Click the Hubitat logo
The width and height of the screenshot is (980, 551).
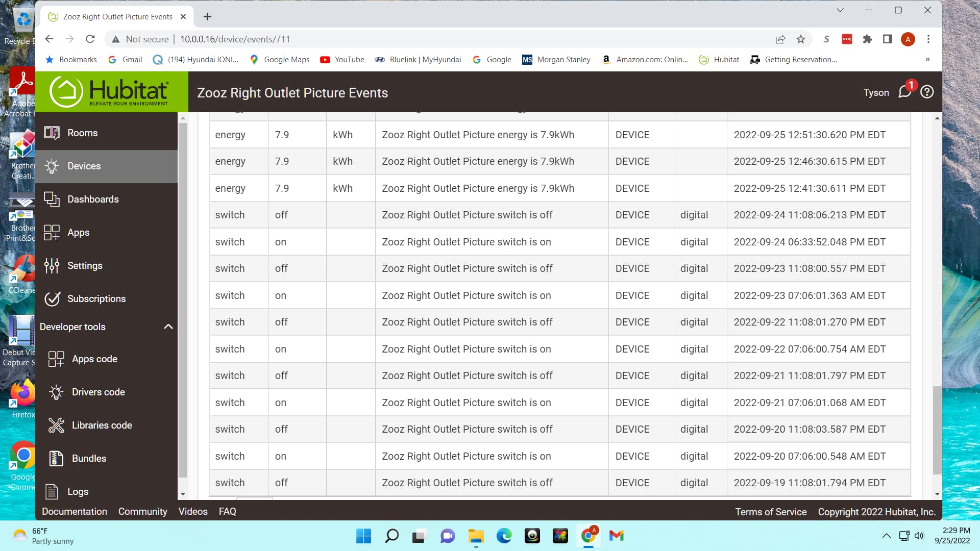[109, 92]
